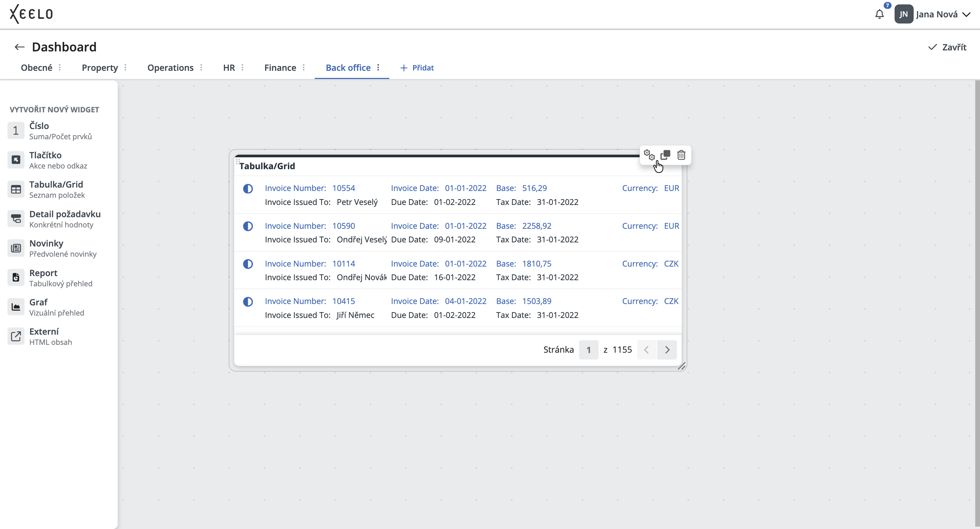
Task: Select the Graf chart widget icon
Action: [x=16, y=307]
